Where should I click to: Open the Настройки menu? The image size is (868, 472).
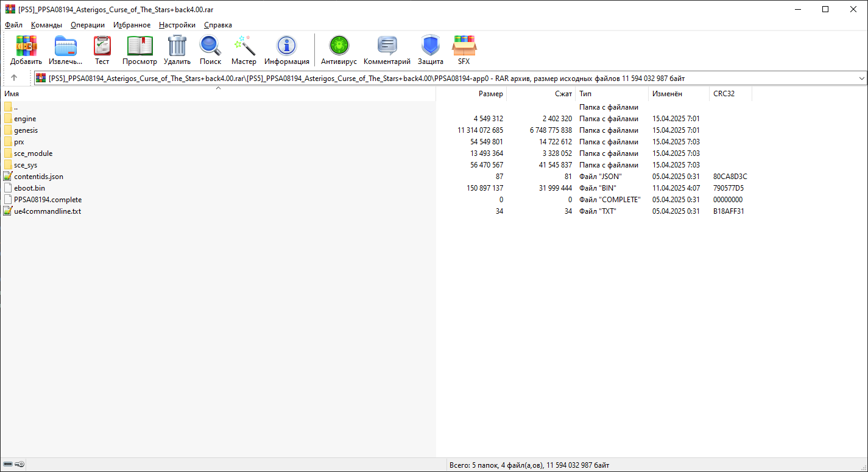click(x=177, y=25)
